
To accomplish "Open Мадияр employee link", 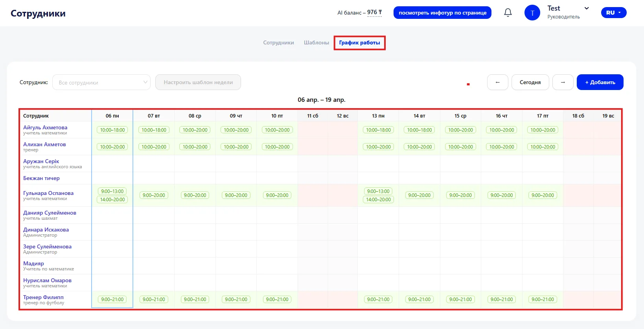I will (x=33, y=263).
